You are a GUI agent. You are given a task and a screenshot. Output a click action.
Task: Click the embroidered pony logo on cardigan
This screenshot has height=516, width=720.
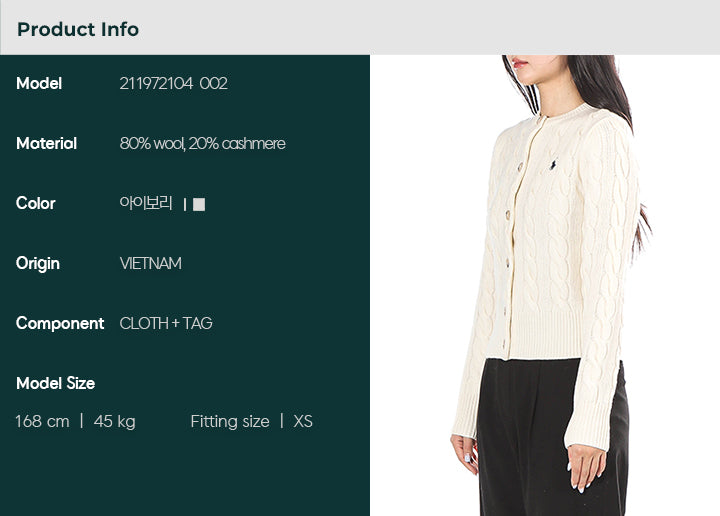coord(553,164)
